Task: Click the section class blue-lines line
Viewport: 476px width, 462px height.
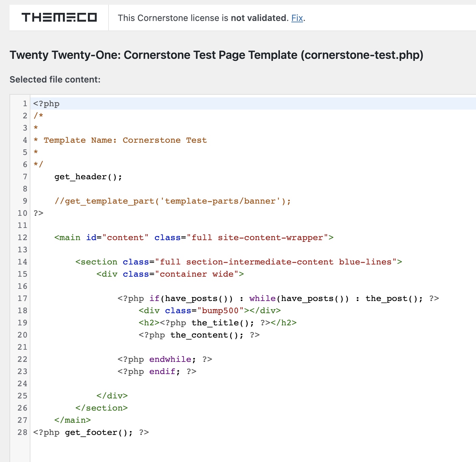Action: (x=239, y=262)
